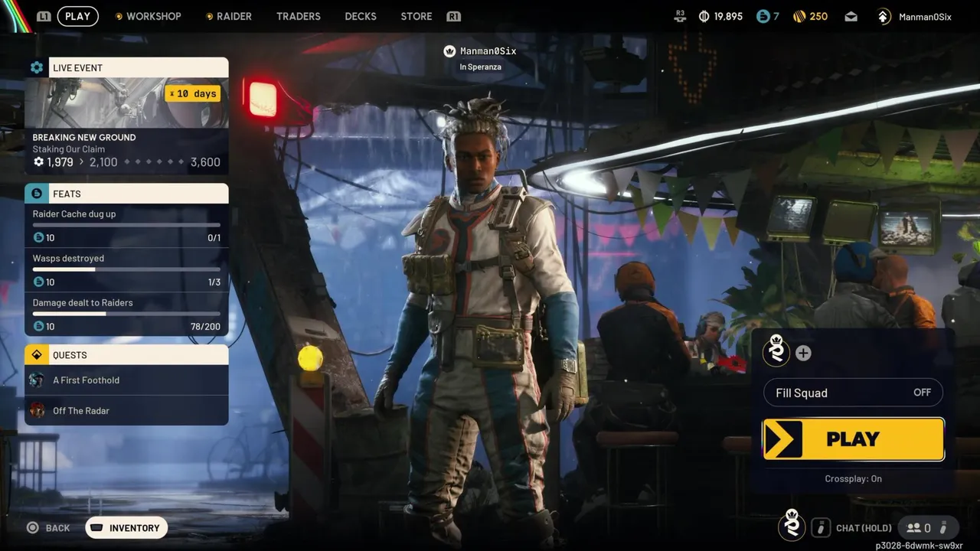Click the R3 stick prompt icon
The width and height of the screenshot is (980, 551).
(680, 16)
